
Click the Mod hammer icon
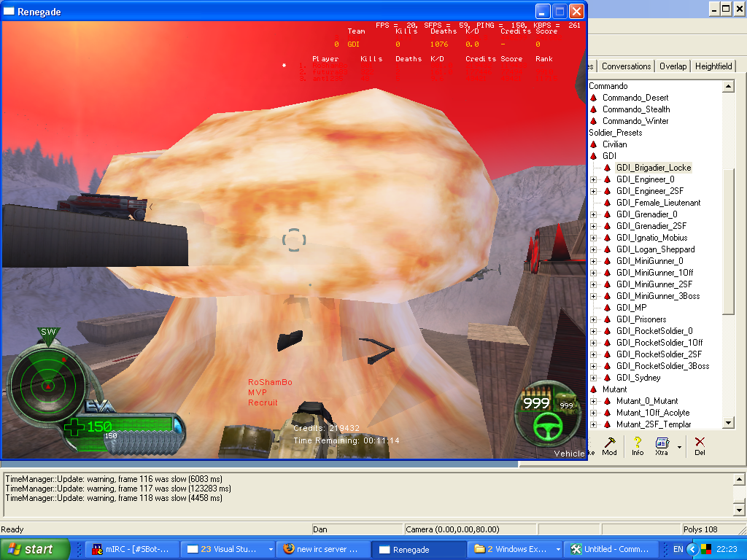pos(609,443)
